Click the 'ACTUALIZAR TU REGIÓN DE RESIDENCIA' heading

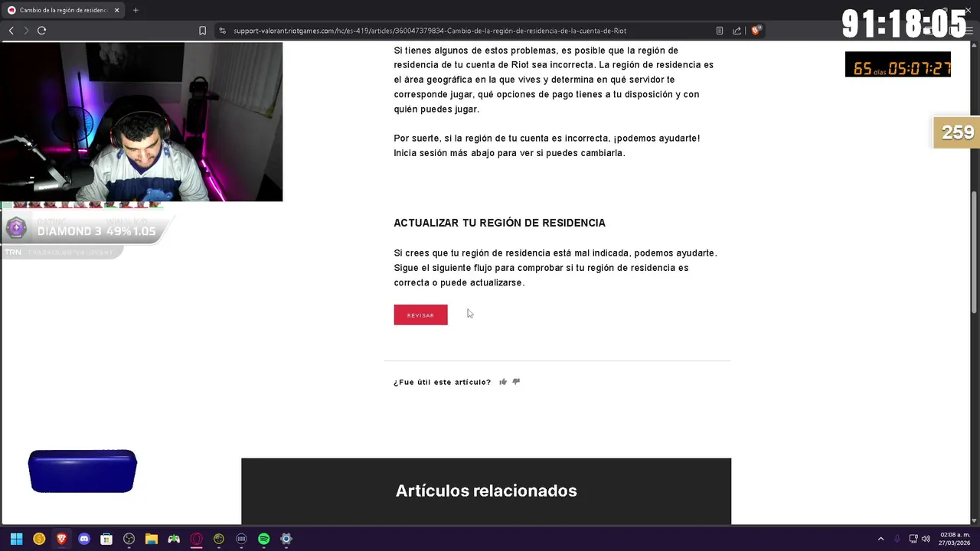[499, 223]
